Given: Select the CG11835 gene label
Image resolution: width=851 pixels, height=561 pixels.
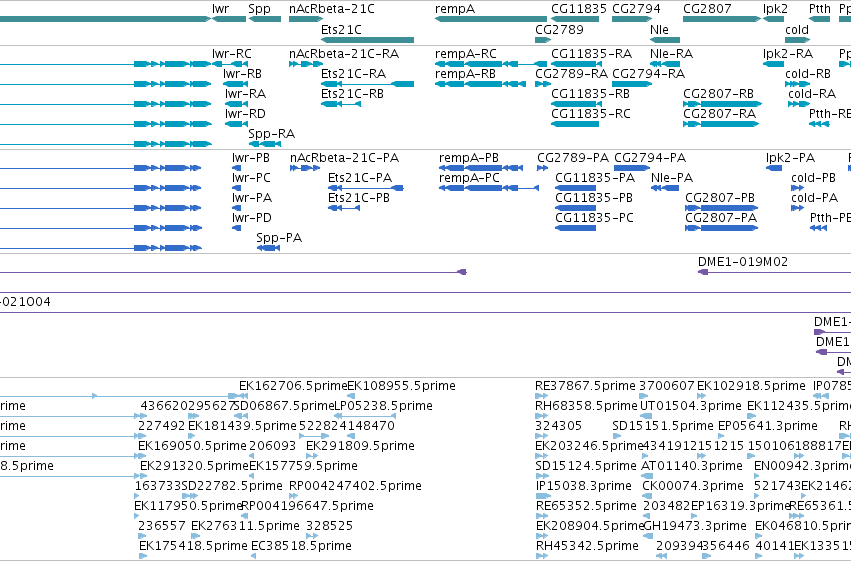Looking at the screenshot, I should click(579, 9).
